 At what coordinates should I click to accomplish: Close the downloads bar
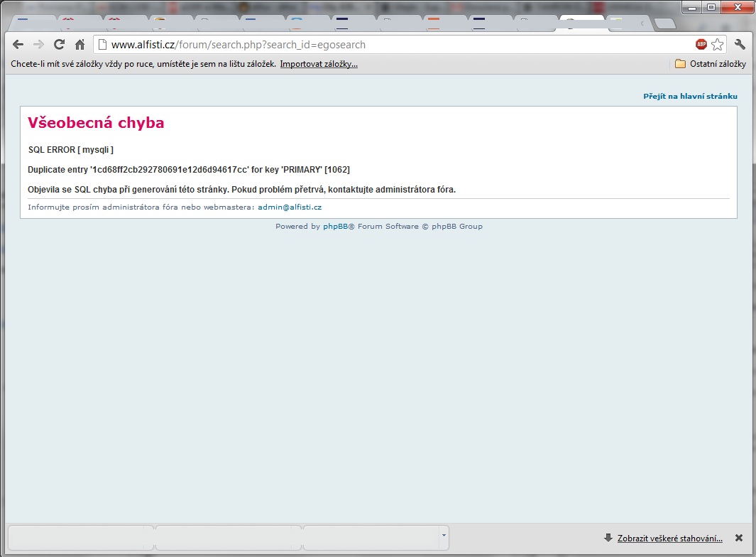tap(739, 538)
